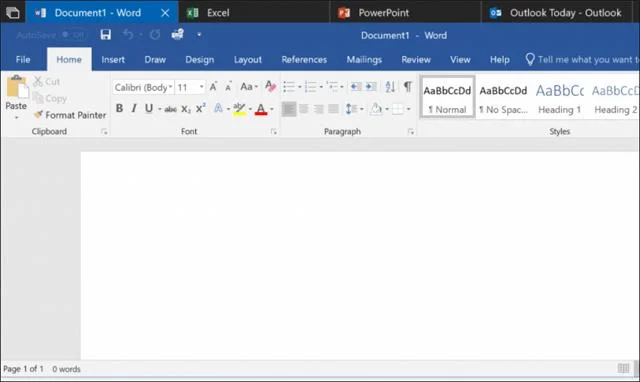Open the Font dialog launcher

(273, 132)
